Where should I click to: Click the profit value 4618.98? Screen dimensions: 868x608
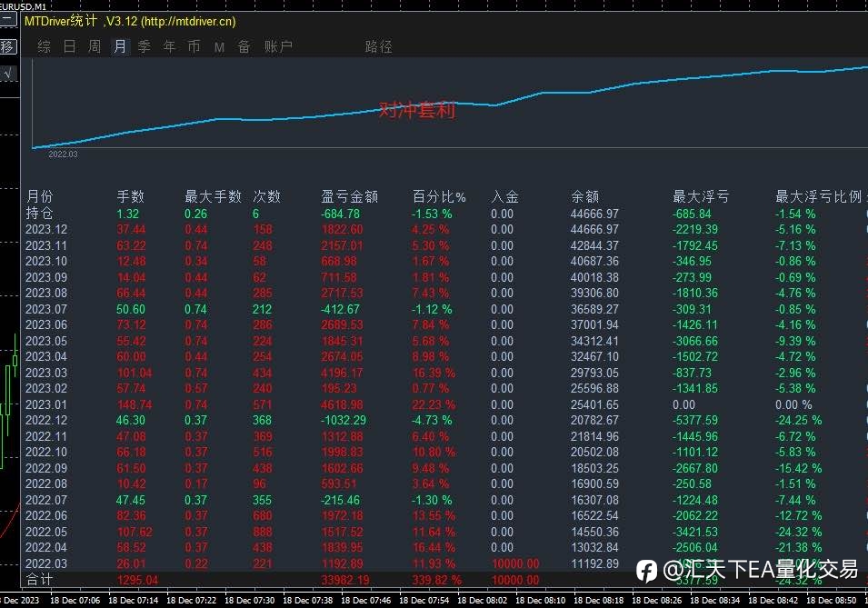[x=342, y=404]
